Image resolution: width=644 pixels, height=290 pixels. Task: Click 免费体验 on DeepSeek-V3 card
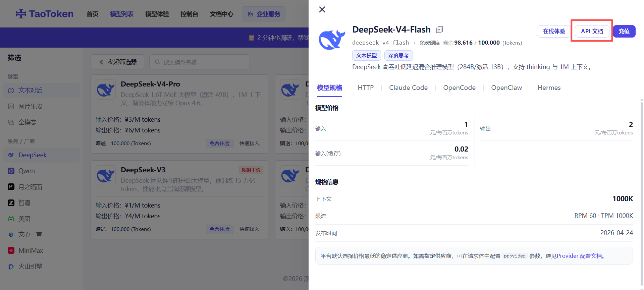pos(220,229)
